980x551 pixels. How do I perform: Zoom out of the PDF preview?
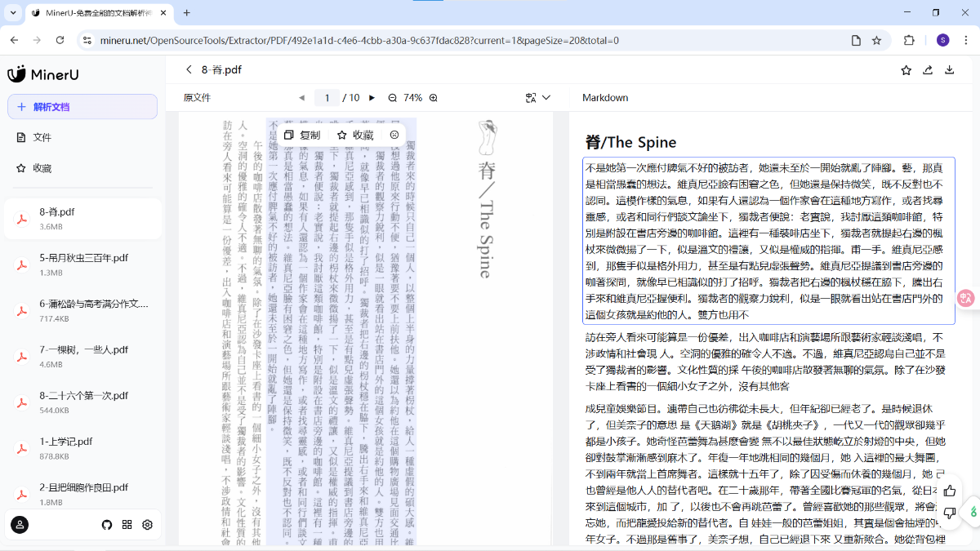pyautogui.click(x=392, y=98)
